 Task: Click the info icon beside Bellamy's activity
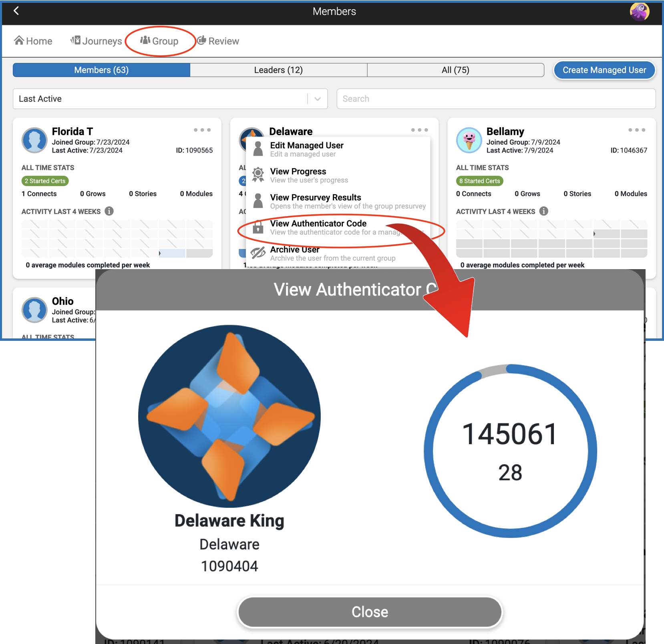543,211
